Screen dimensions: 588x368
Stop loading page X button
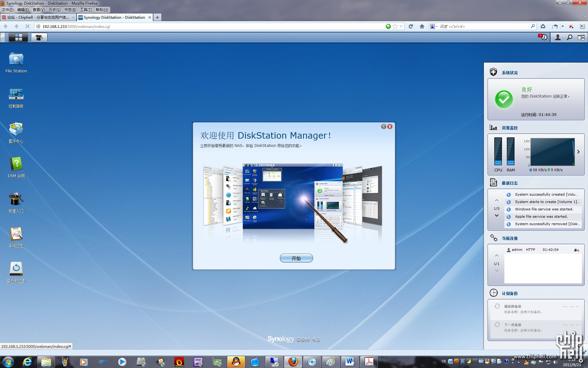coord(28,26)
